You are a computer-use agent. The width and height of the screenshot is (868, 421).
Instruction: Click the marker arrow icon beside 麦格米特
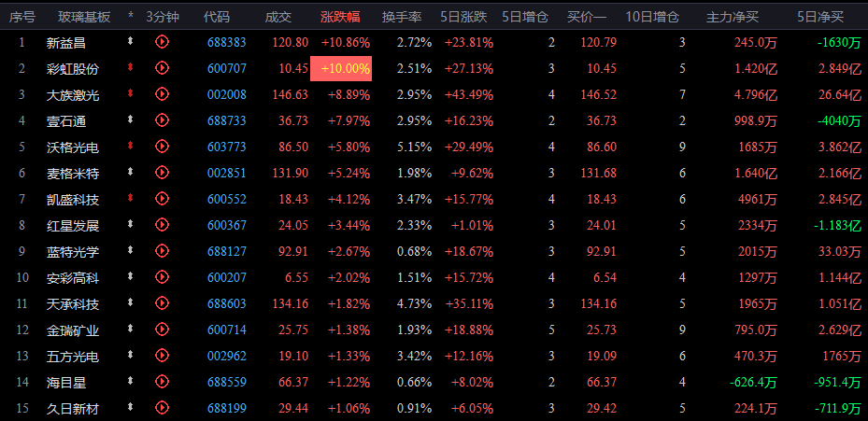(x=131, y=172)
